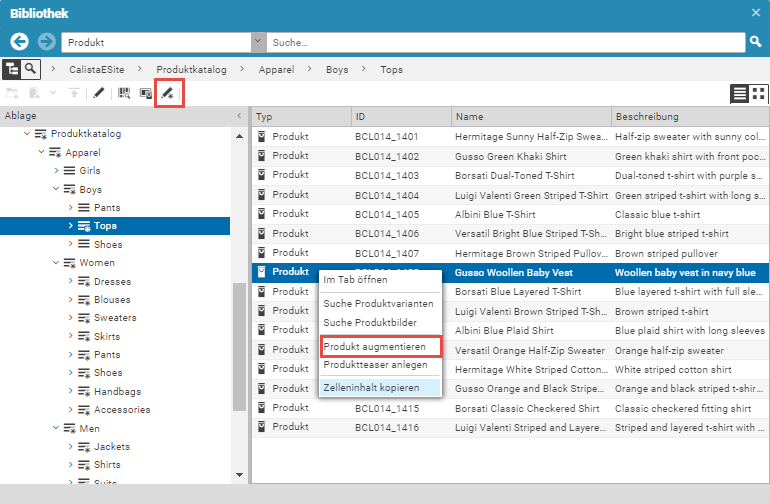Click the magnifier search button at right
770x504 pixels.
point(756,42)
